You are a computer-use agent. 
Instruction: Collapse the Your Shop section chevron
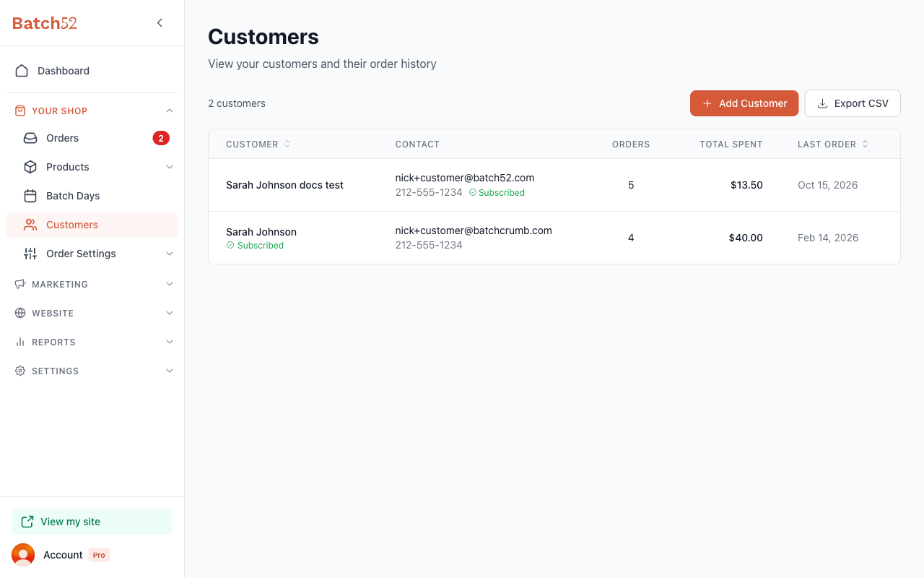170,111
